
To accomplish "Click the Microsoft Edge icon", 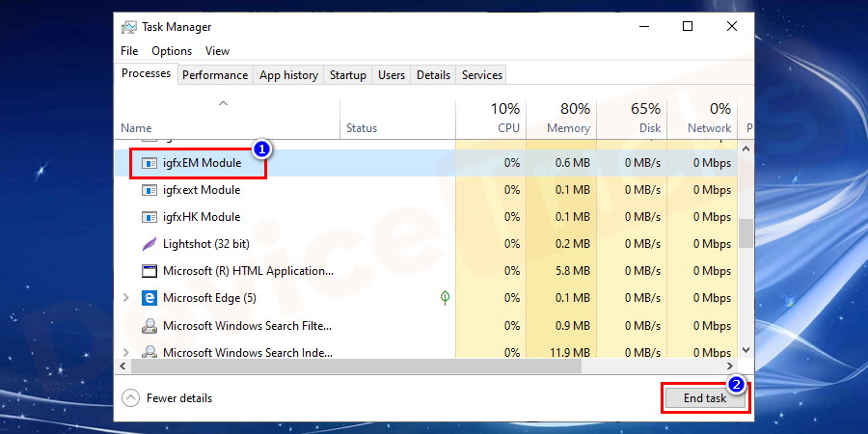I will pos(149,298).
